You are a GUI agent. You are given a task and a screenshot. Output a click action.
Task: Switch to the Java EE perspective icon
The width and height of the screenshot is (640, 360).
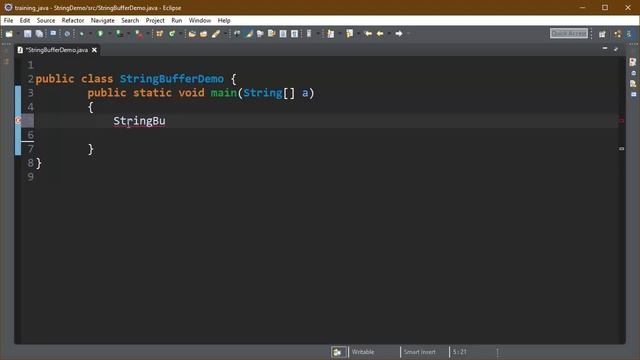coord(617,34)
